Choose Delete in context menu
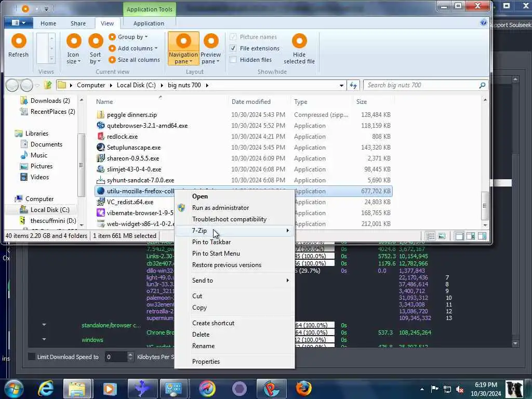This screenshot has width=532, height=399. (x=201, y=335)
